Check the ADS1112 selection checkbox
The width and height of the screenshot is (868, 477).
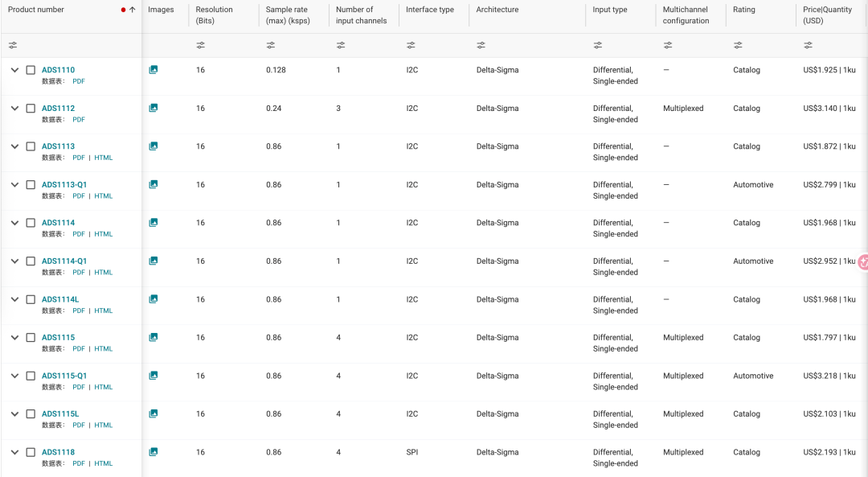pos(31,109)
